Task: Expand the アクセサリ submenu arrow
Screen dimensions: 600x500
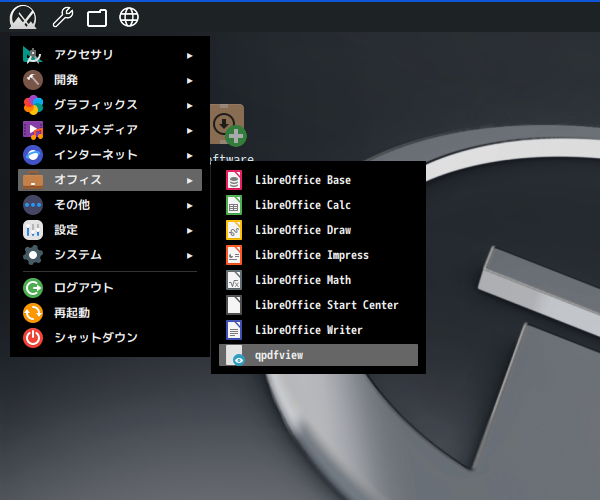Action: click(x=189, y=55)
